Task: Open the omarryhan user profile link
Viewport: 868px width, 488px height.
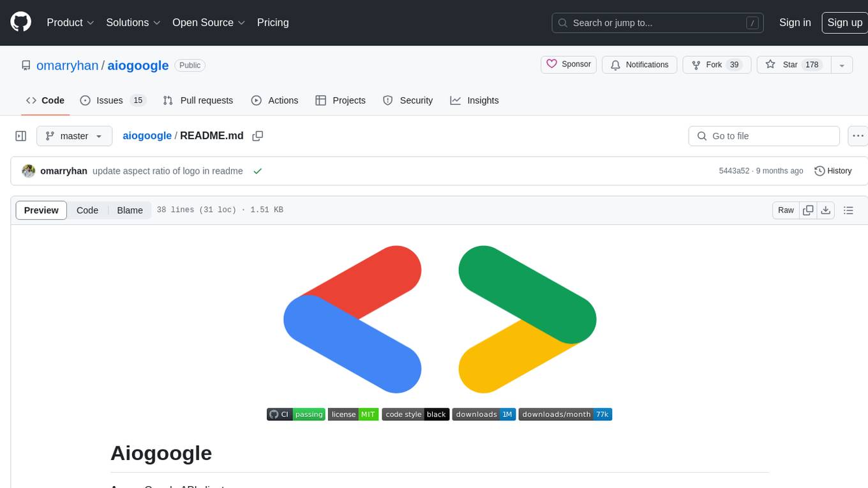Action: pos(68,65)
